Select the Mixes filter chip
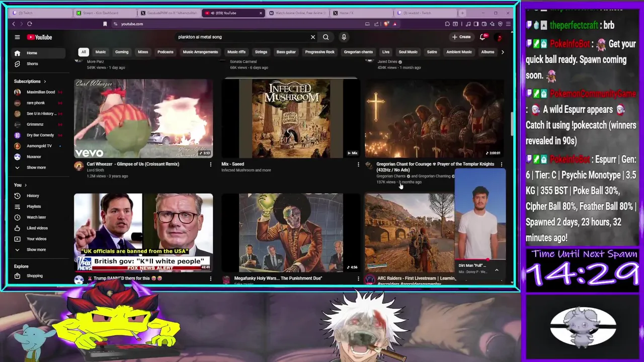644x362 pixels. click(143, 52)
